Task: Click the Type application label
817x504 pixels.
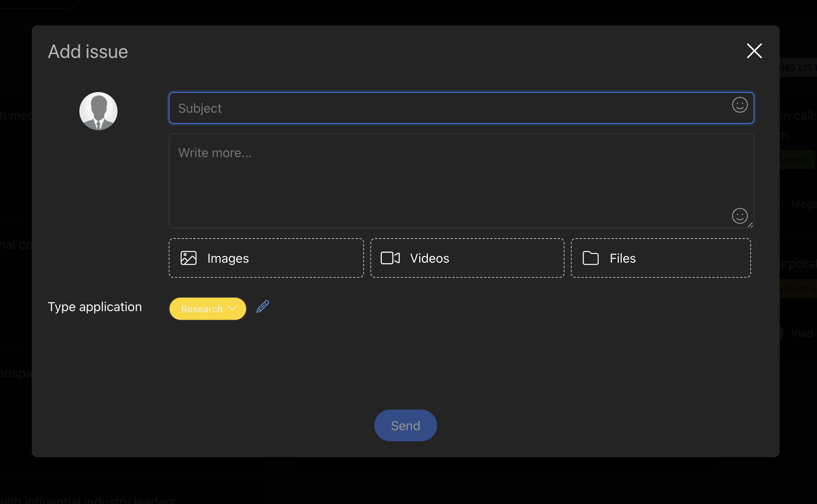Action: (94, 307)
